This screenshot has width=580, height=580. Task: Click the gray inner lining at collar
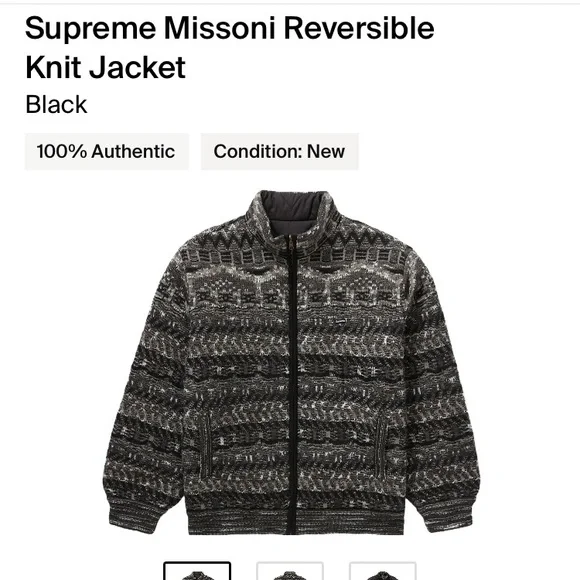coord(292,211)
